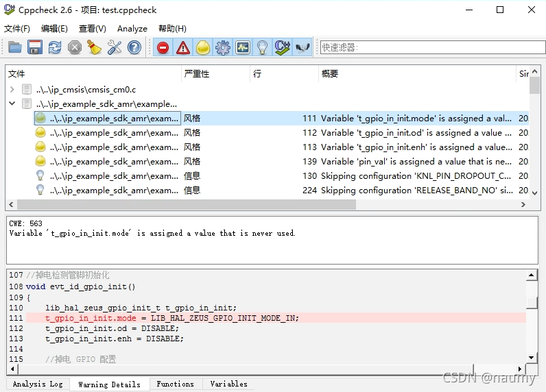
Task: Click results horizontal scrollbar thumb
Action: pyautogui.click(x=187, y=204)
